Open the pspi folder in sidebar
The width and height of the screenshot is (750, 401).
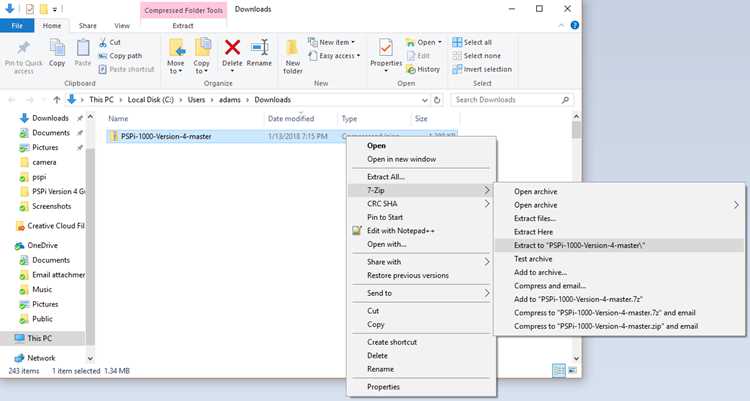pyautogui.click(x=39, y=177)
